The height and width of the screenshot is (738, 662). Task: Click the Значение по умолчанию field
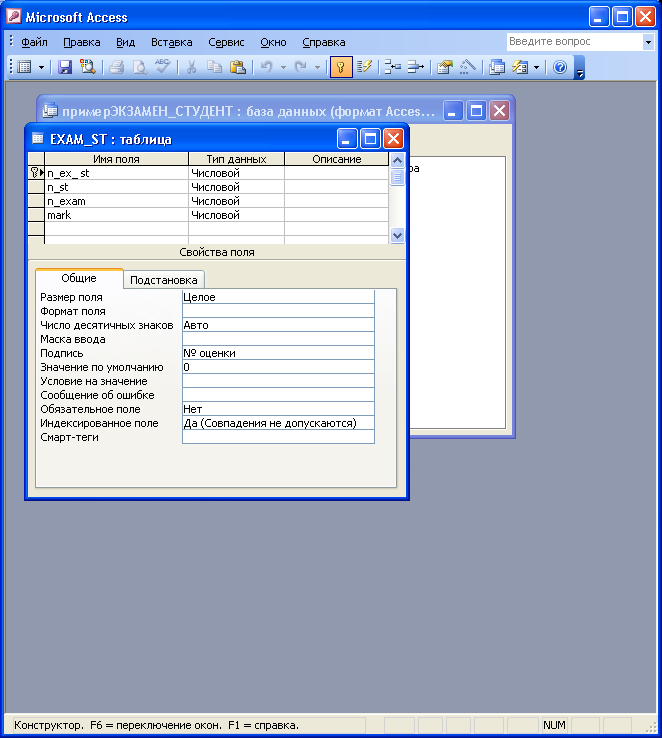278,367
